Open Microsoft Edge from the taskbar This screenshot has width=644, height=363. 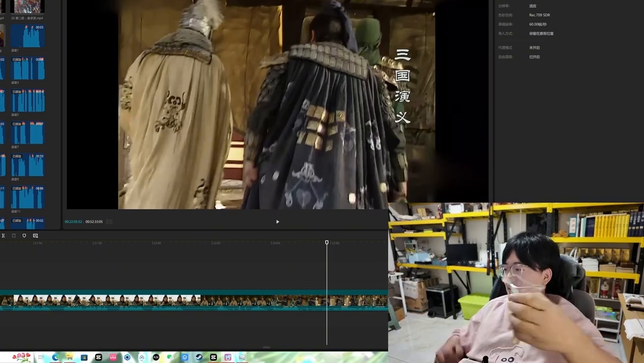point(56,357)
